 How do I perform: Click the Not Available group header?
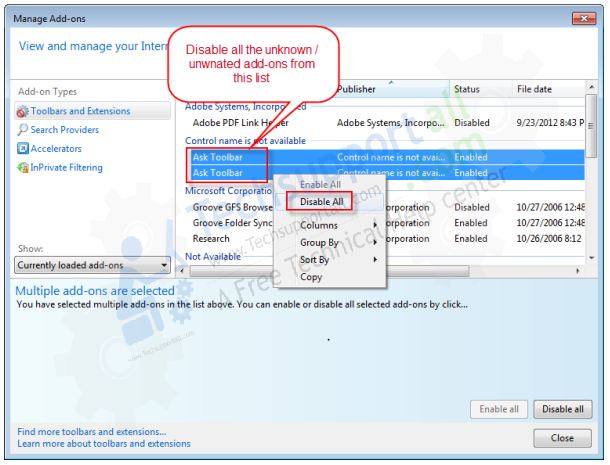(x=213, y=256)
